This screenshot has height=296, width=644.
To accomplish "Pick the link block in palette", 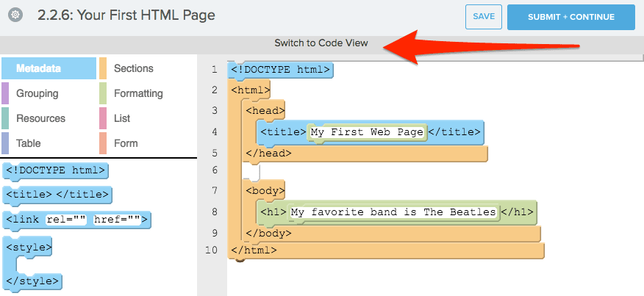I will [76, 220].
